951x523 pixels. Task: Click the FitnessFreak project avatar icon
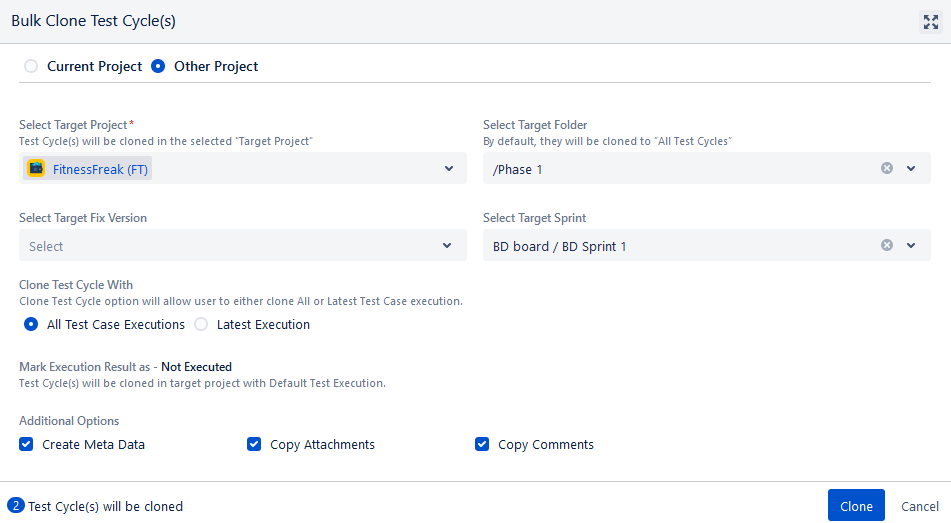point(36,169)
